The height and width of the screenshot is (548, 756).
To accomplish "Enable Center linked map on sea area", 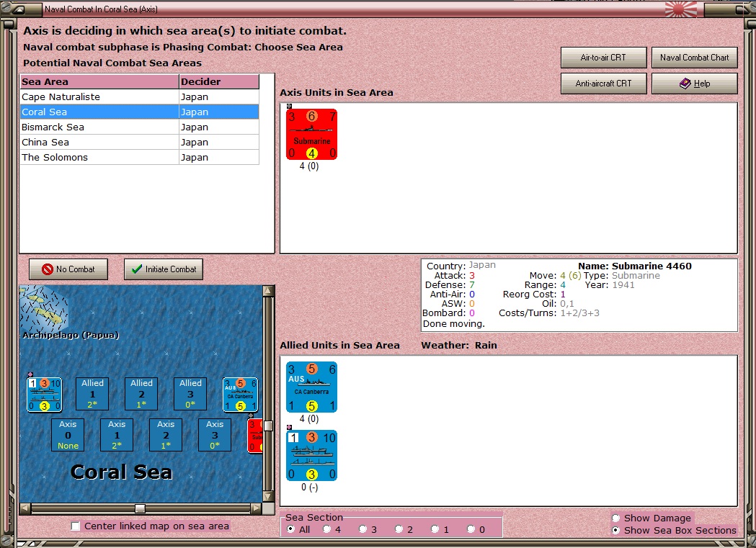I will [76, 526].
